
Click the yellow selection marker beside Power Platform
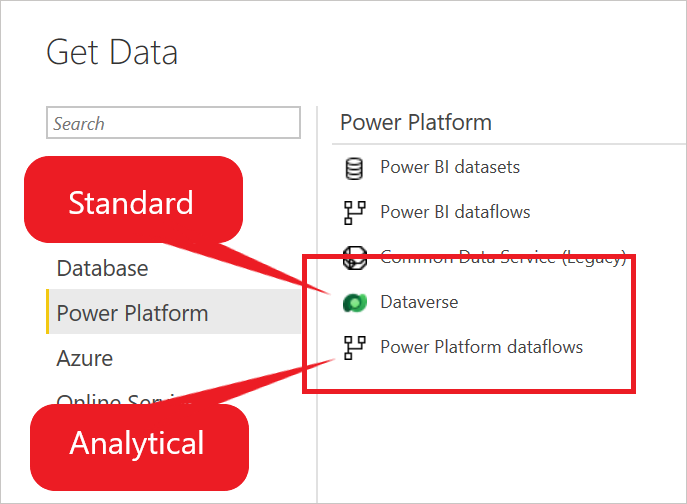48,312
